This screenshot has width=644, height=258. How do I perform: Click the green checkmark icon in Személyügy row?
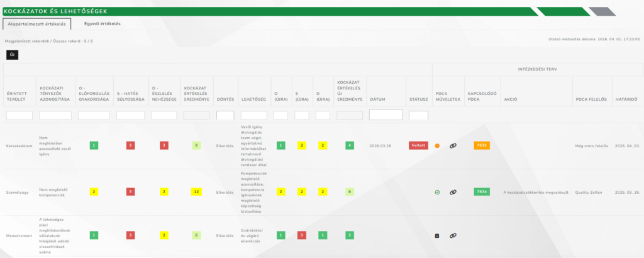tap(437, 192)
